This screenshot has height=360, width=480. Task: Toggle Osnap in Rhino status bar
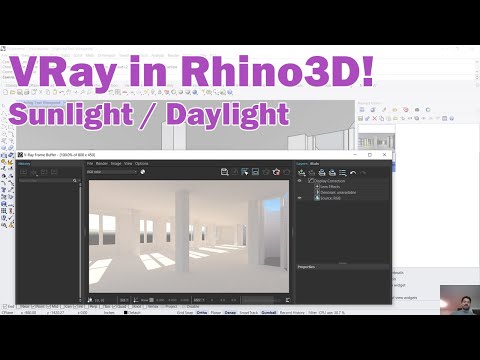coord(230,313)
